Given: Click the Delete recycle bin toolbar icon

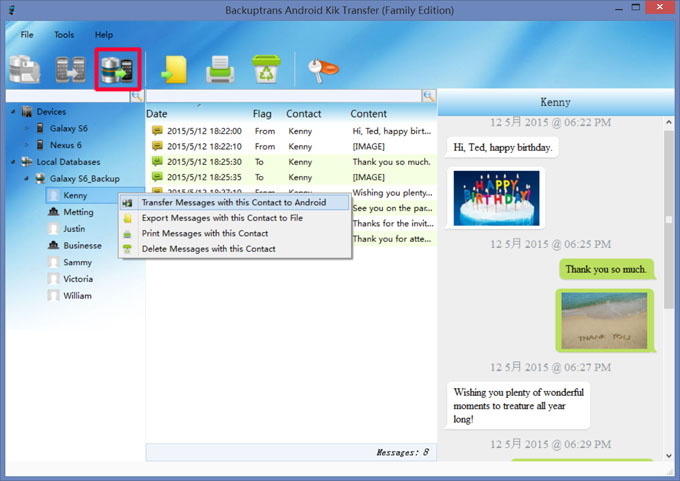Looking at the screenshot, I should coord(266,69).
